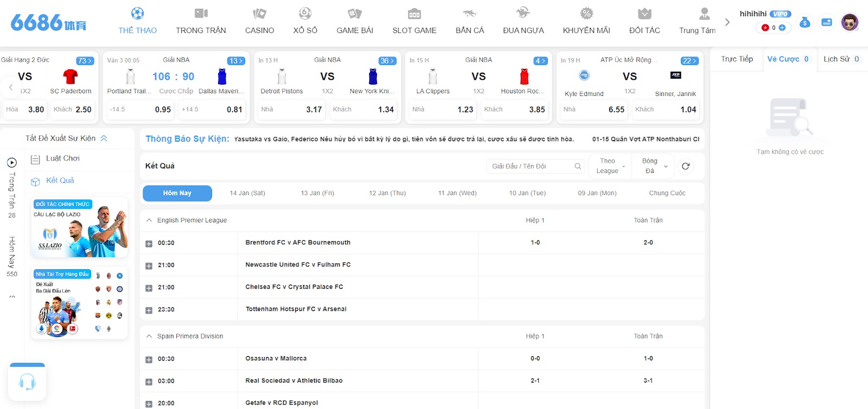The height and width of the screenshot is (409, 868).
Task: Open the Bóng Đá sport dropdown
Action: point(654,166)
